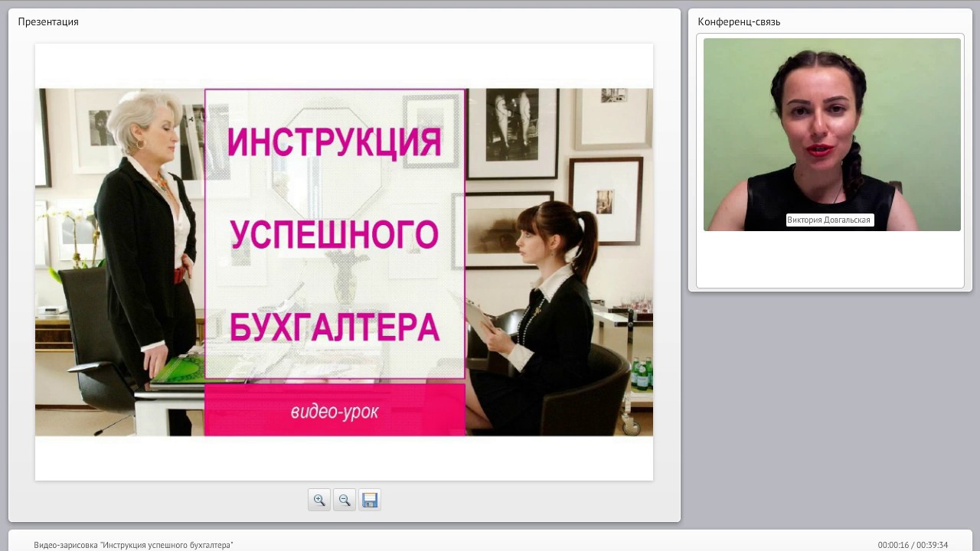This screenshot has width=980, height=551.
Task: Click the ИНСТРУКЦИЯ heading on the slide
Action: click(x=335, y=143)
